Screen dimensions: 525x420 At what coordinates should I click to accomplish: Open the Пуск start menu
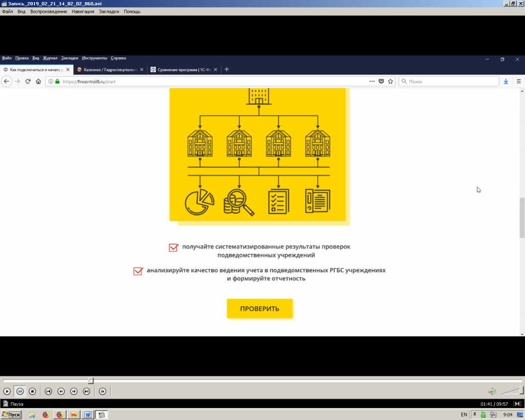click(x=11, y=414)
